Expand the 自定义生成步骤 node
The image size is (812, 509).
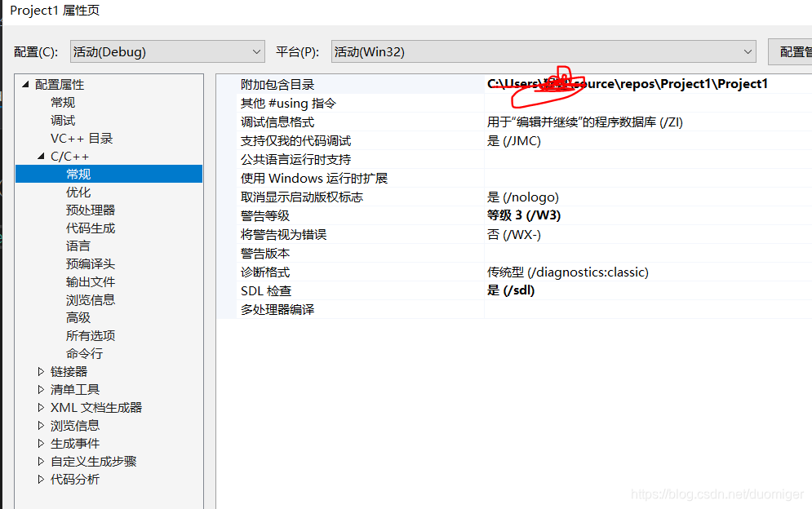click(41, 461)
